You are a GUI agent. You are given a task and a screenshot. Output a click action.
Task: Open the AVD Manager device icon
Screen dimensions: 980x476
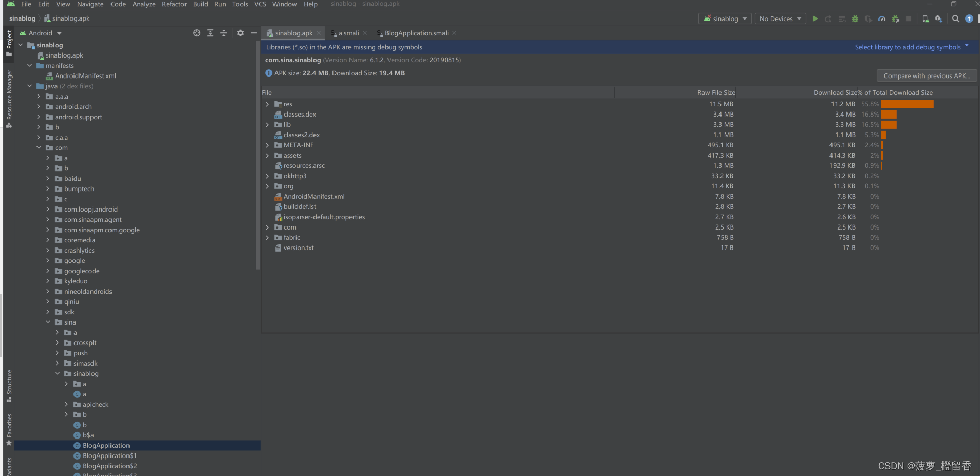pos(926,18)
